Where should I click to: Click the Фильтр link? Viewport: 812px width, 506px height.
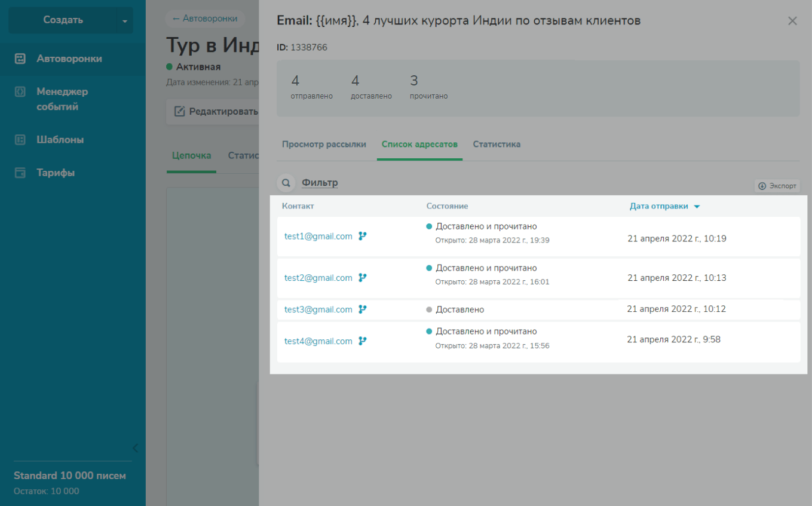[320, 183]
